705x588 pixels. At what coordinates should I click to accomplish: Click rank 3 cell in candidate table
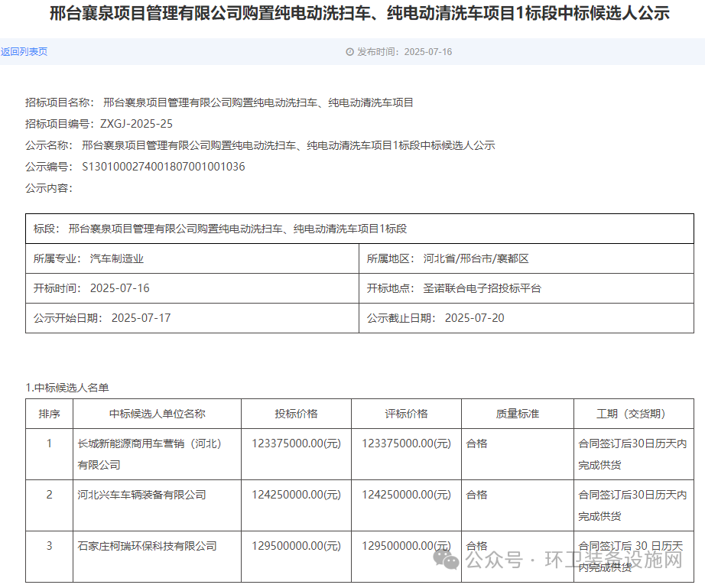[x=50, y=557]
